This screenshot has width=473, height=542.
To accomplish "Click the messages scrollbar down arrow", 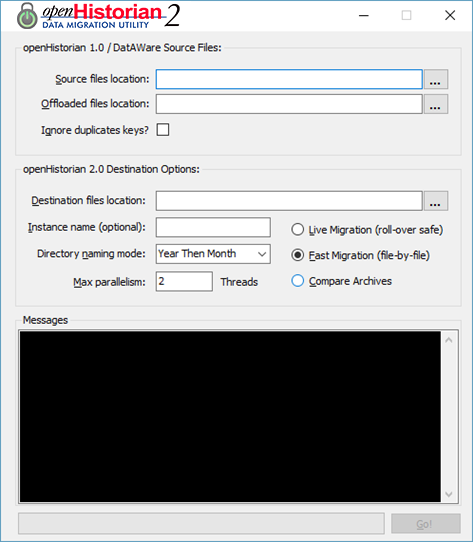I will (x=449, y=494).
